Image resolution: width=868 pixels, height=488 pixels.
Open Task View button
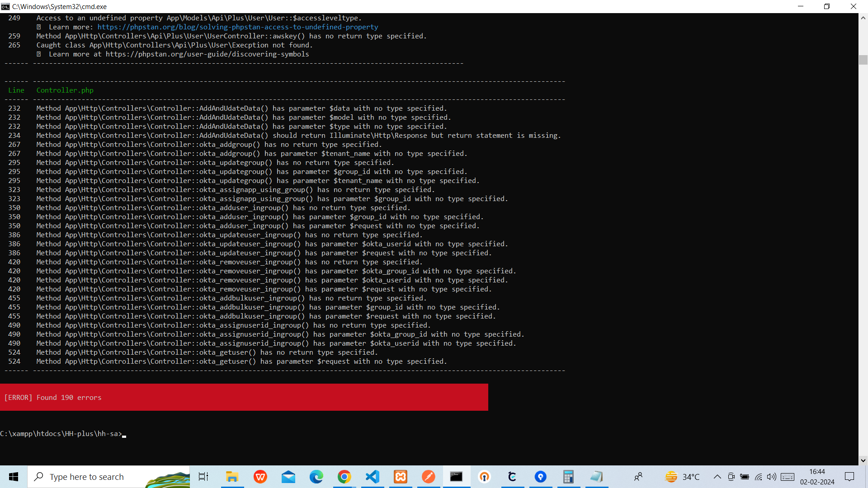coord(203,477)
